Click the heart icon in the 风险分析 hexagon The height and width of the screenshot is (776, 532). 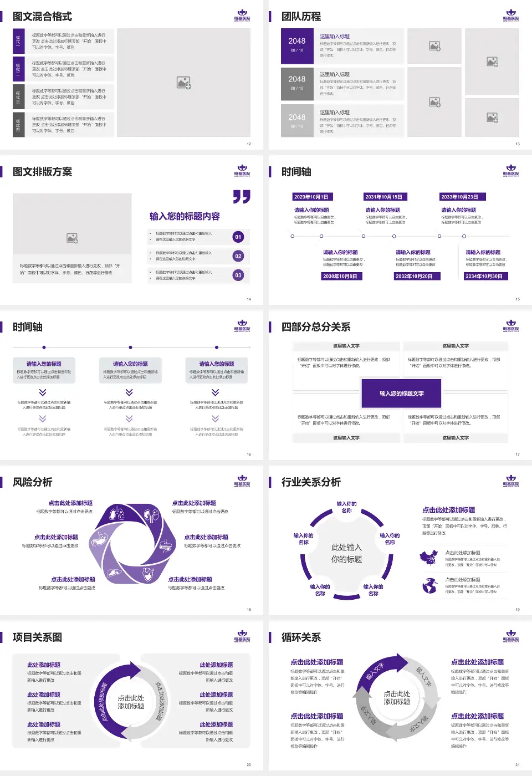[x=148, y=574]
